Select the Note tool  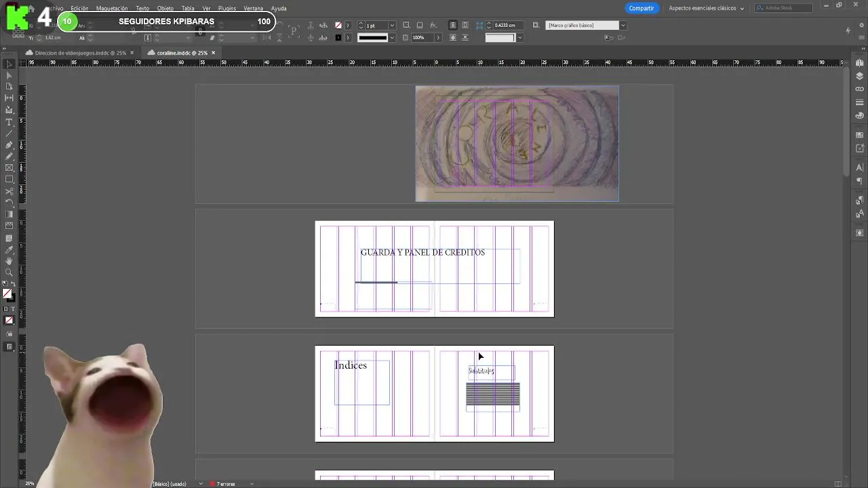click(9, 238)
